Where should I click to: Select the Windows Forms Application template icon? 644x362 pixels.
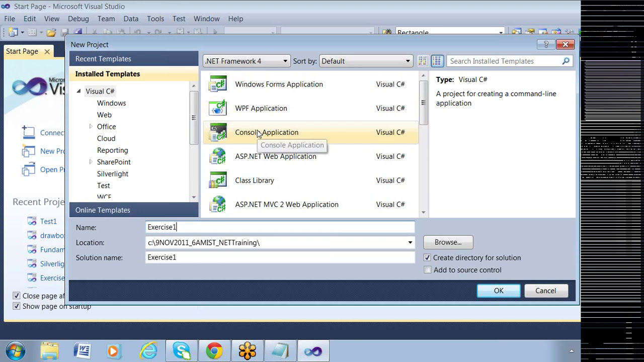(218, 84)
